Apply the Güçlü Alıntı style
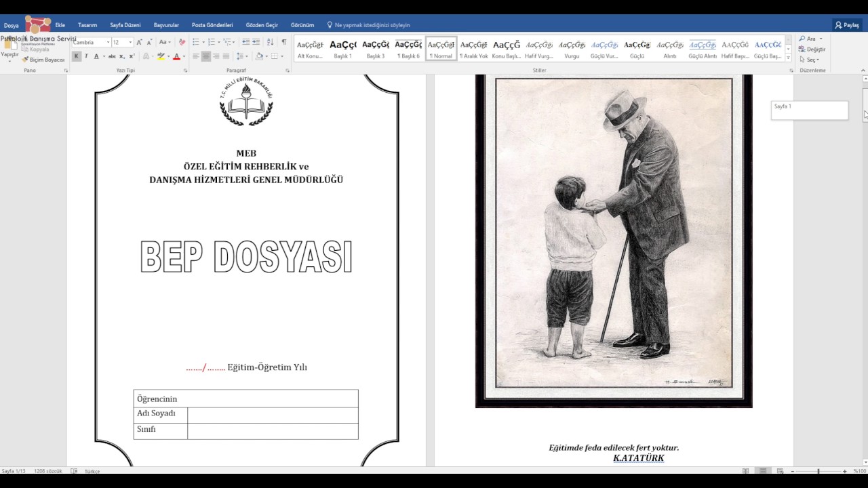Image resolution: width=868 pixels, height=488 pixels. click(703, 49)
